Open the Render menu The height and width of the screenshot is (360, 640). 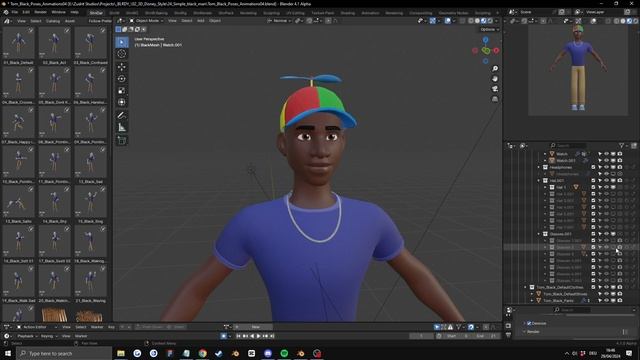click(40, 12)
